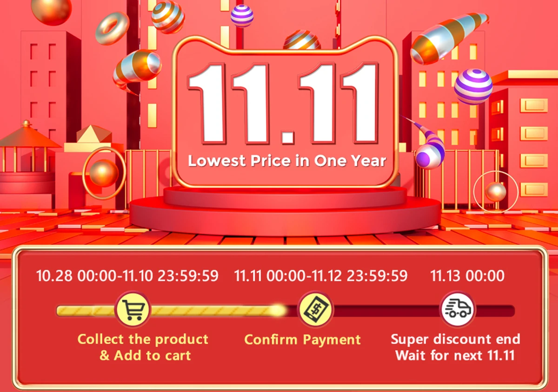Click the large purple striped sphere on the right

pyautogui.click(x=473, y=87)
